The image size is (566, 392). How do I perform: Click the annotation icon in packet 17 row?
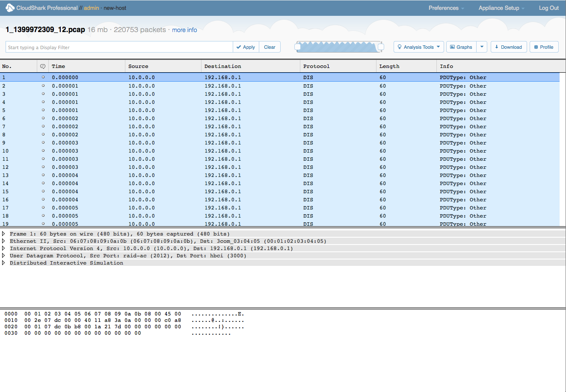click(43, 207)
